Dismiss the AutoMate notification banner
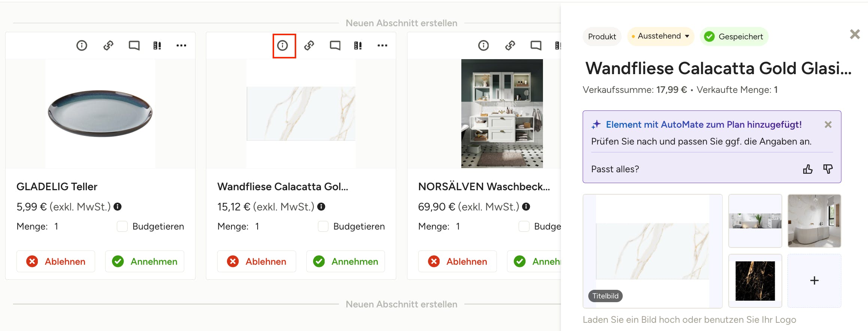The image size is (868, 331). click(828, 125)
